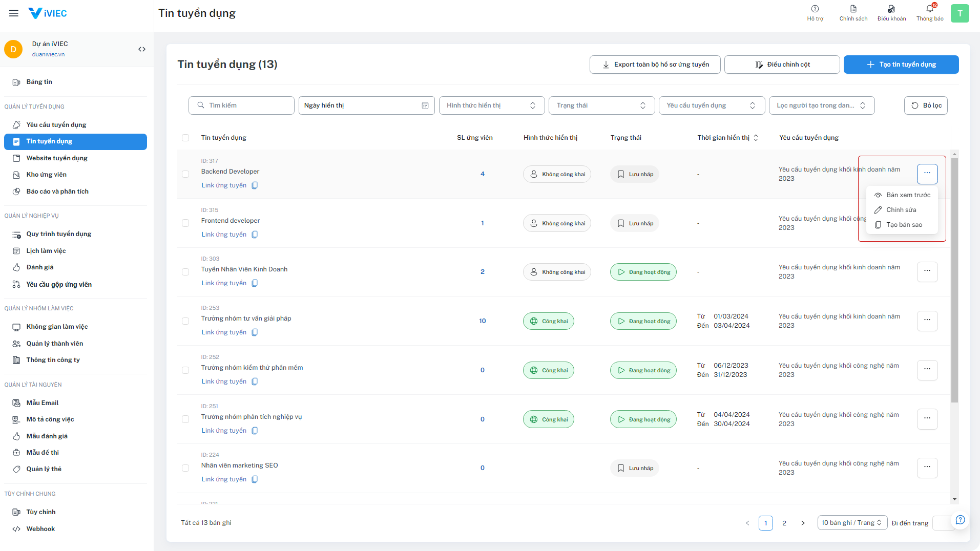This screenshot has width=980, height=551.
Task: Open the hamburger menu icon
Action: pos(14,13)
